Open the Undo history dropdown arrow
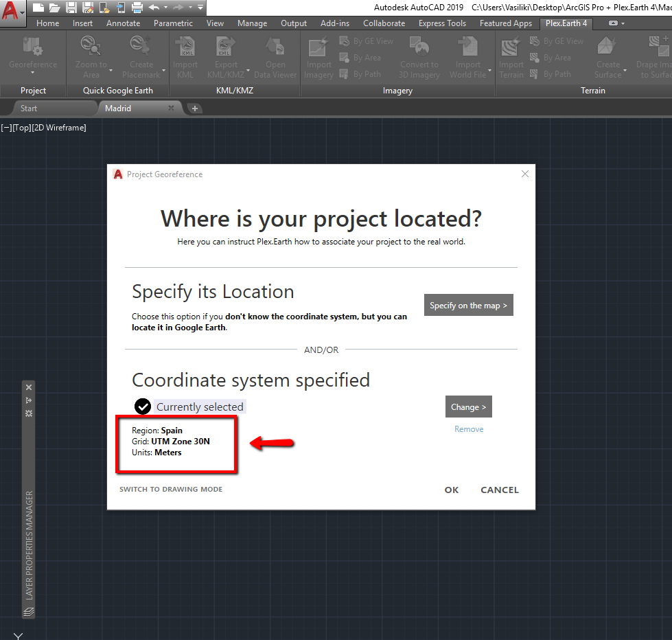This screenshot has height=640, width=672. click(166, 8)
